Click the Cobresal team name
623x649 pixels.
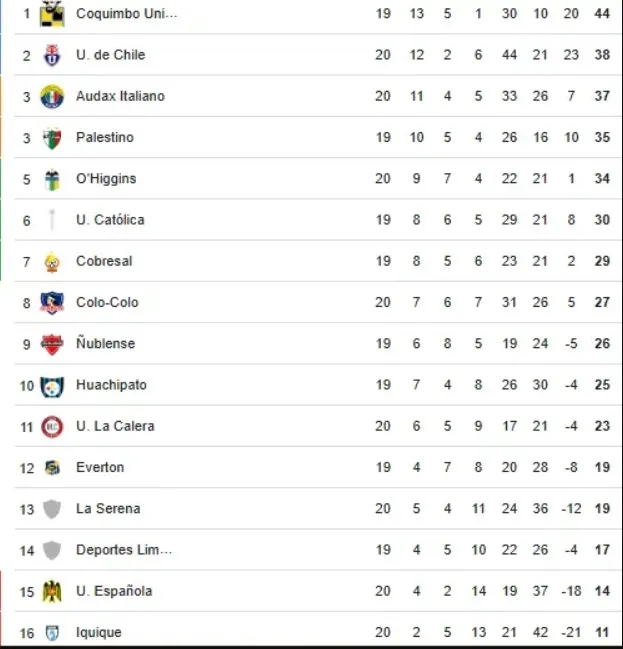click(x=104, y=262)
